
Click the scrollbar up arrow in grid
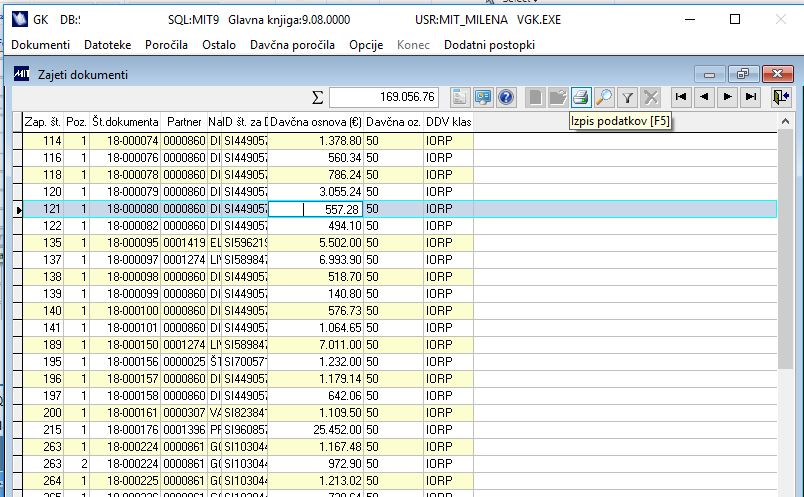(787, 122)
